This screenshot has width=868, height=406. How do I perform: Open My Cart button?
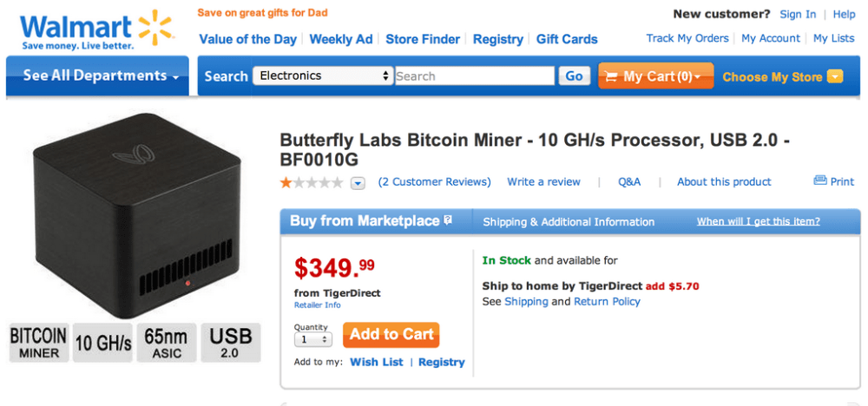coord(655,76)
